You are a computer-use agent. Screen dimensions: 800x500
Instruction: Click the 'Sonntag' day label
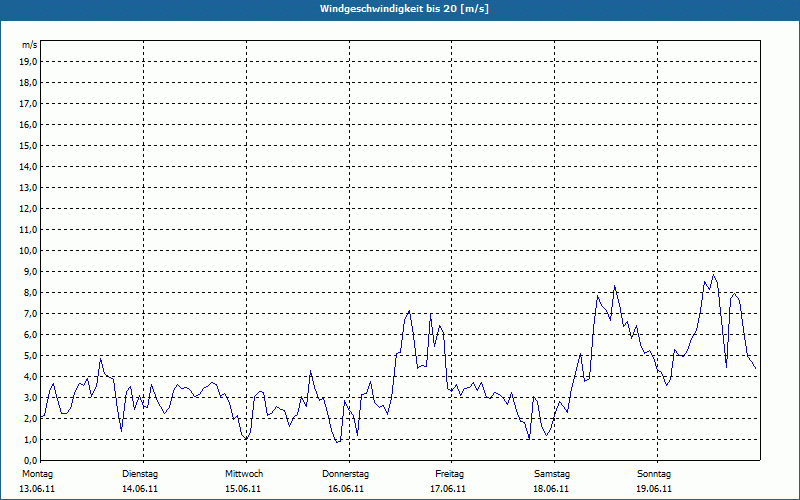[654, 474]
